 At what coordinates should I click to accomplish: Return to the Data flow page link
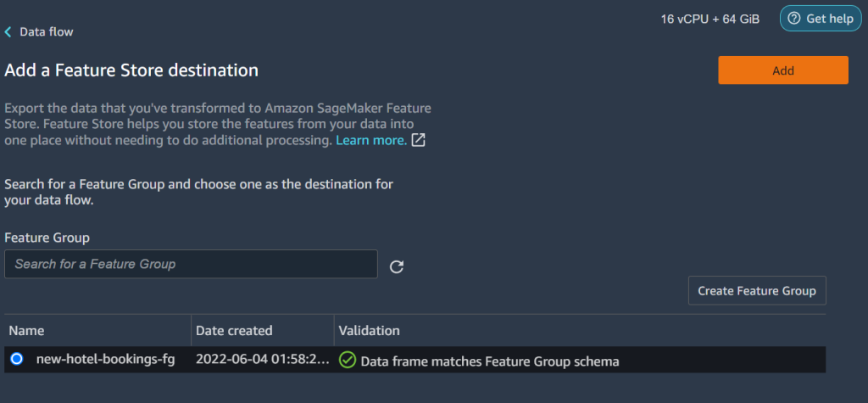[x=46, y=32]
